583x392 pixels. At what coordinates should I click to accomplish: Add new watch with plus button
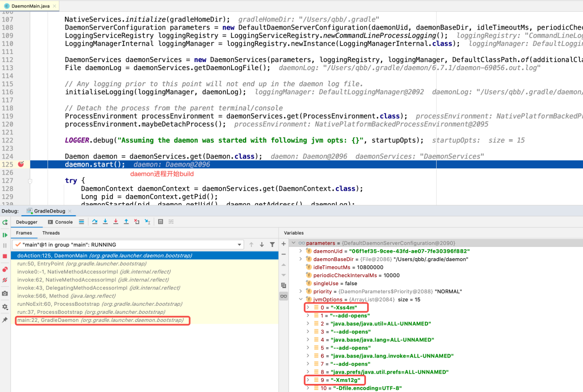point(283,244)
